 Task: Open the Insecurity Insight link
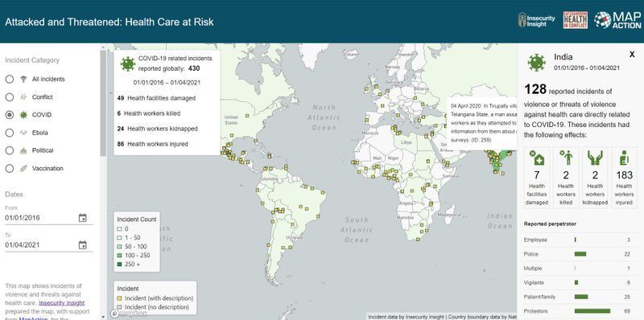coord(62,303)
